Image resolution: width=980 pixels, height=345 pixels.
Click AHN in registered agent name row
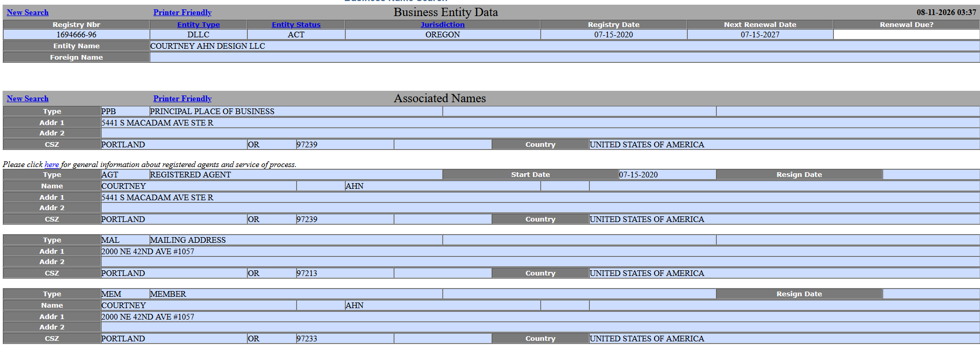coord(354,186)
